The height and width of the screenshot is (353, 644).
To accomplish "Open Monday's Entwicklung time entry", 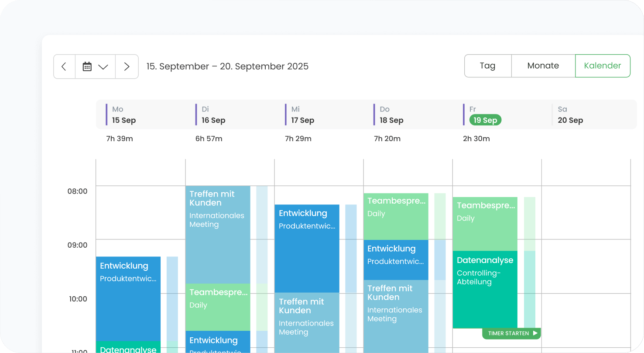I will click(128, 298).
